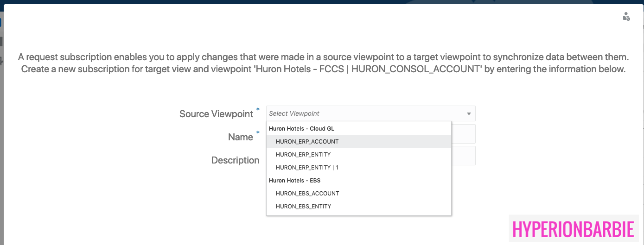Select the HURON_EBS_ACCOUNT viewpoint

click(x=307, y=194)
